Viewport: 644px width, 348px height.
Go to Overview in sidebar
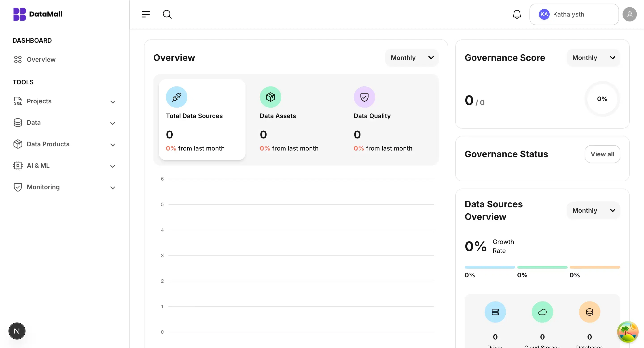pyautogui.click(x=34, y=59)
